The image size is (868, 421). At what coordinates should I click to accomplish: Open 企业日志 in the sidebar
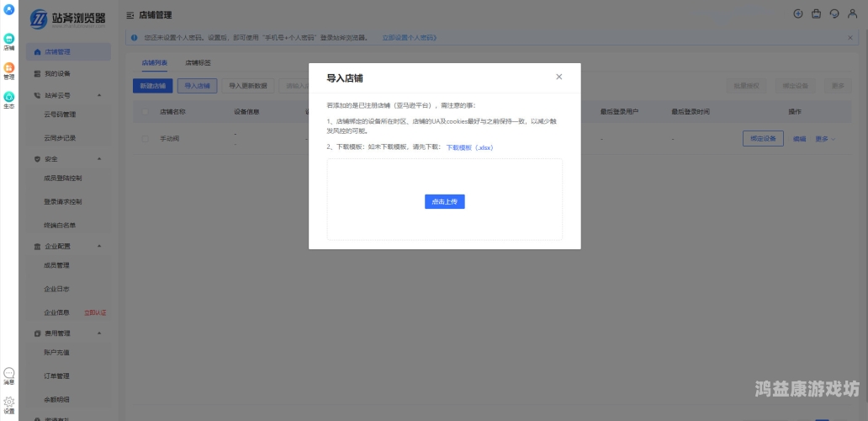tap(56, 289)
